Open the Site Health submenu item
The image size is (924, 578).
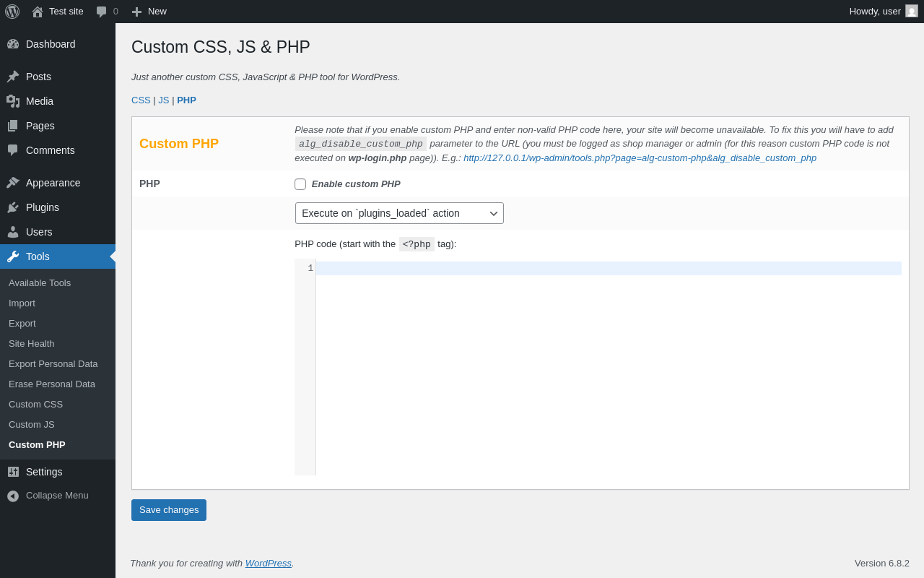32,344
